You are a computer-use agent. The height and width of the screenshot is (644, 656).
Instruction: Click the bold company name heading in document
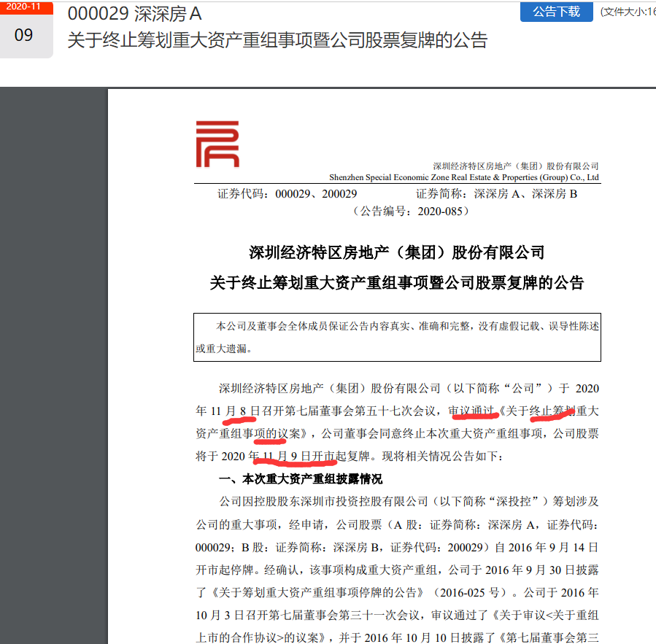(x=397, y=252)
